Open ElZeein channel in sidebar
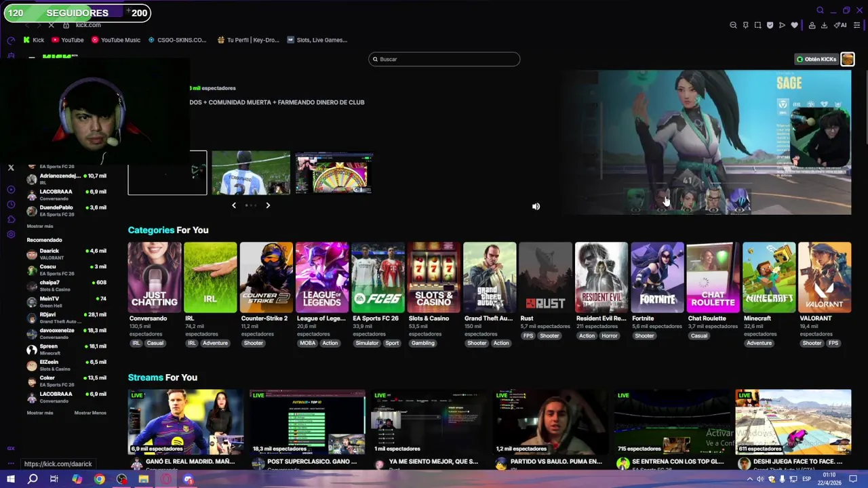Image resolution: width=868 pixels, height=488 pixels. (x=66, y=365)
